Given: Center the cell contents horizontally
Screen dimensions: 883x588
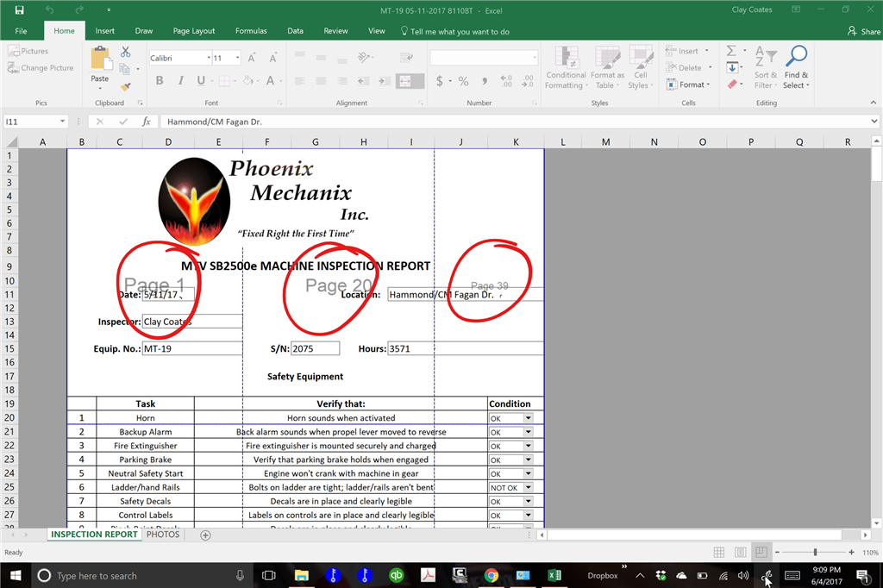Looking at the screenshot, I should [x=321, y=81].
